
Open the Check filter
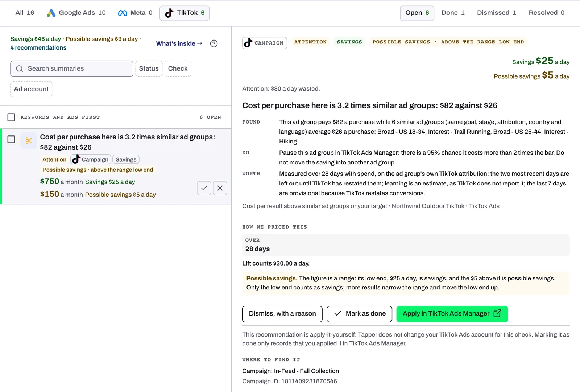[x=178, y=69]
